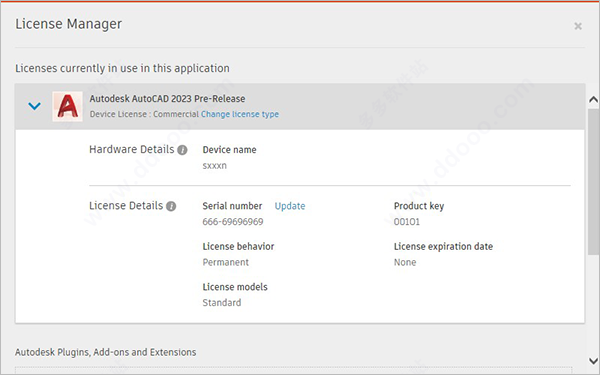Click the License Details info icon
Screen dimensions: 600x375
pyautogui.click(x=171, y=206)
